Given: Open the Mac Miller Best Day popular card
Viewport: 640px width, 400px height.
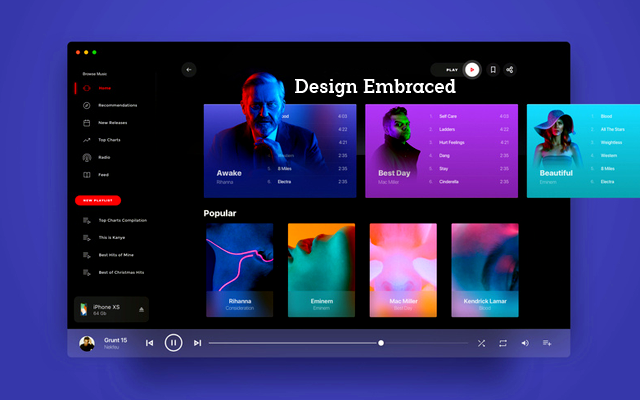Looking at the screenshot, I should pyautogui.click(x=403, y=270).
